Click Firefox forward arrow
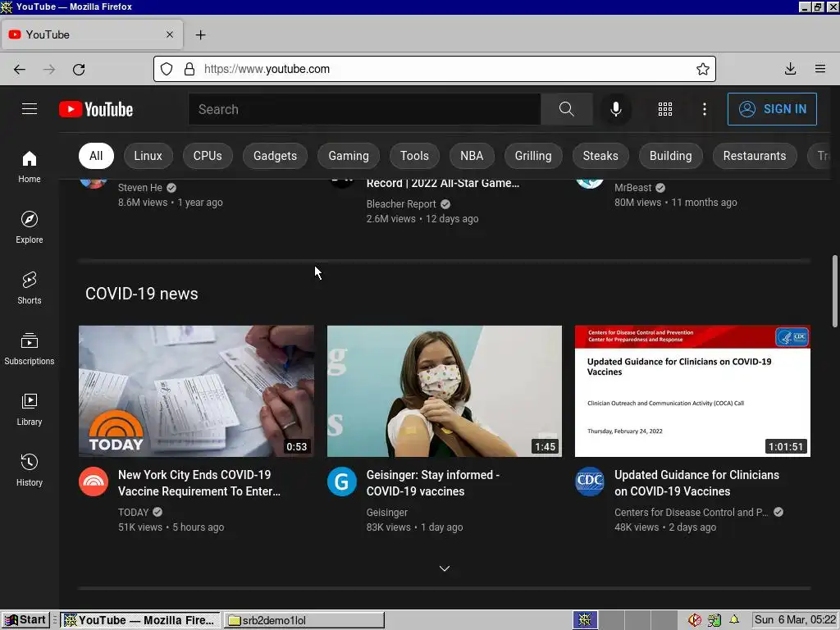 coord(49,69)
